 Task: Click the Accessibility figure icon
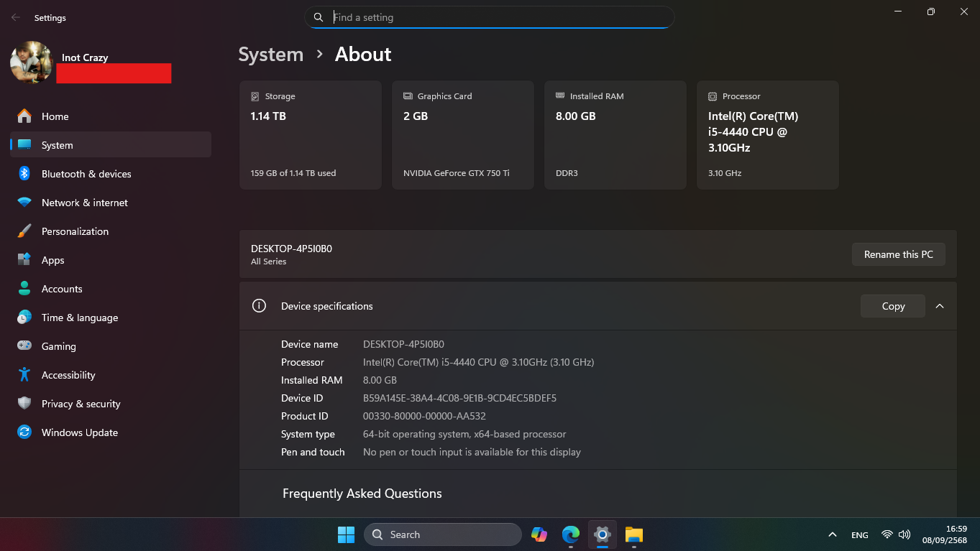click(x=24, y=375)
